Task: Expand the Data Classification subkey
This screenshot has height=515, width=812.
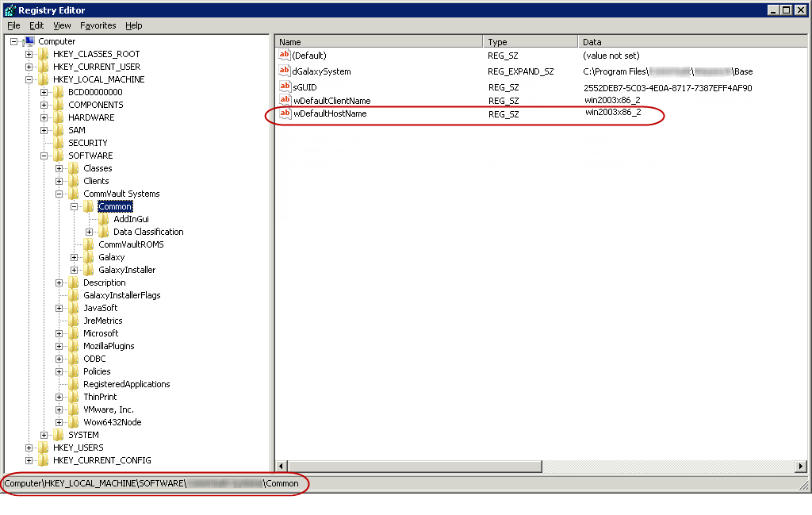Action: 90,232
